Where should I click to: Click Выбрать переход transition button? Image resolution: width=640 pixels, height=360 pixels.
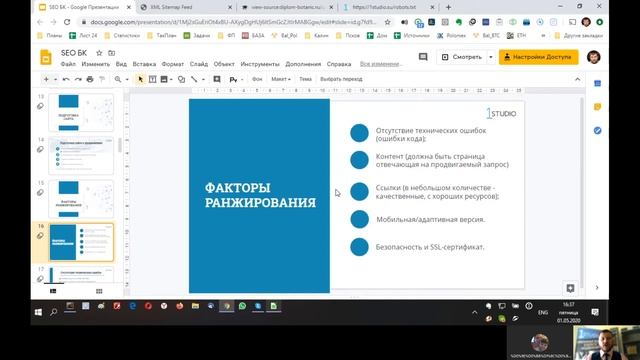coord(341,79)
